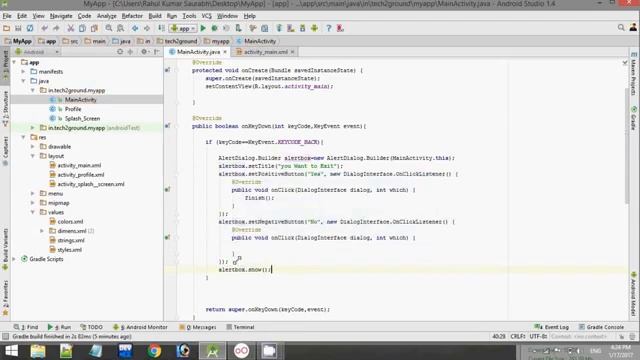The width and height of the screenshot is (640, 360).
Task: Open the Refactor menu
Action: tap(132, 16)
